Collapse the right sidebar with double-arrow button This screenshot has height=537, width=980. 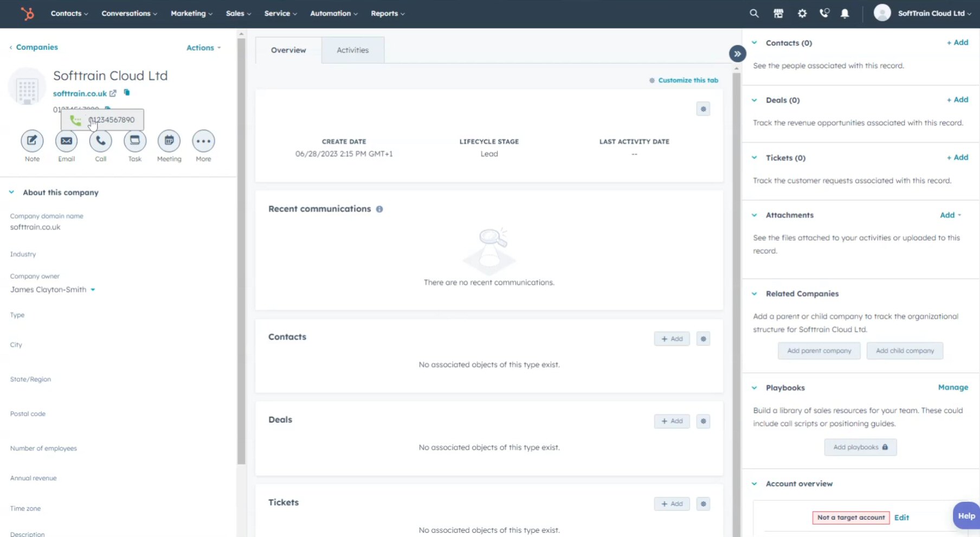[x=737, y=54]
